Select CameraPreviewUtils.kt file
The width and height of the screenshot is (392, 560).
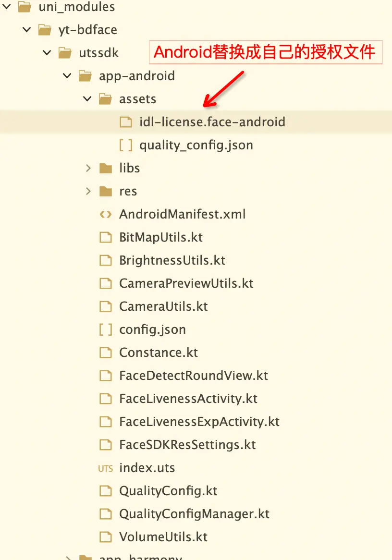(186, 283)
